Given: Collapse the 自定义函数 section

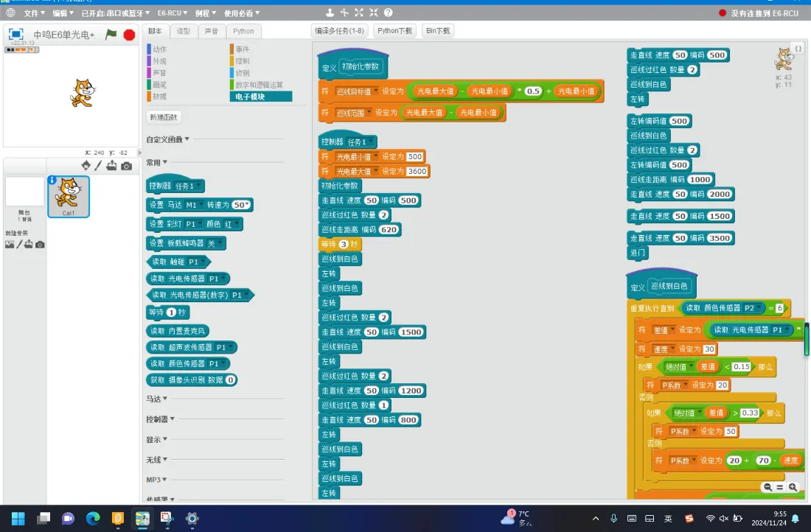Looking at the screenshot, I should [x=167, y=139].
